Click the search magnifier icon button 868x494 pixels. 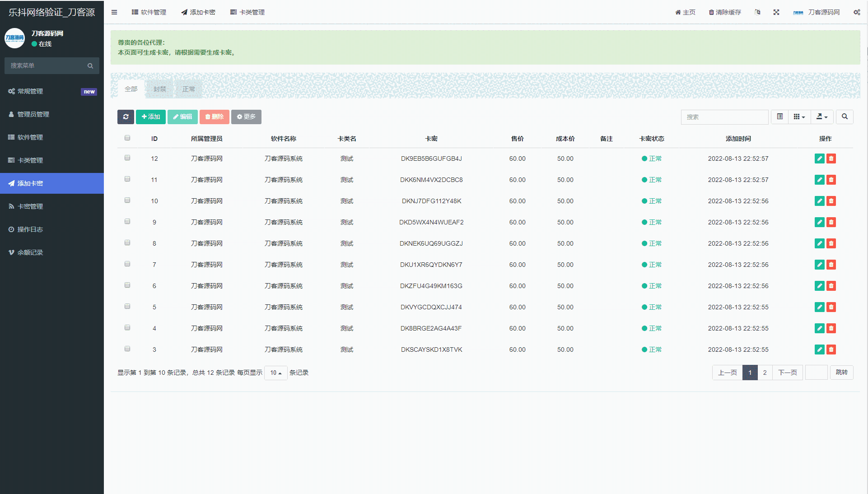844,117
